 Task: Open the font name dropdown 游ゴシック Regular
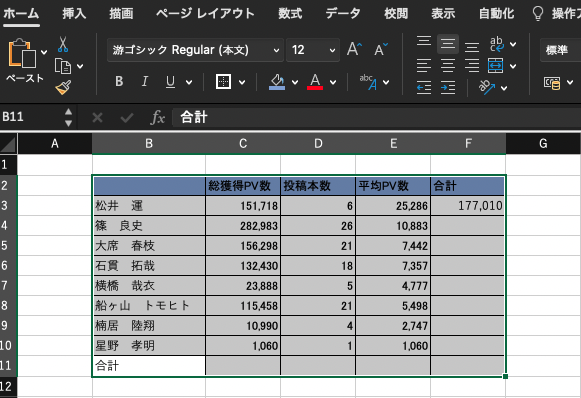[x=195, y=50]
